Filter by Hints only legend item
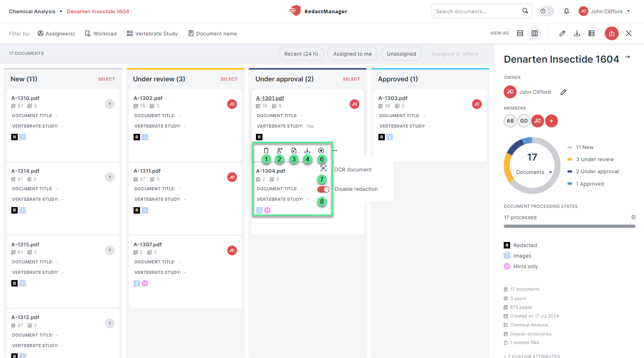This screenshot has height=358, width=644. (521, 266)
